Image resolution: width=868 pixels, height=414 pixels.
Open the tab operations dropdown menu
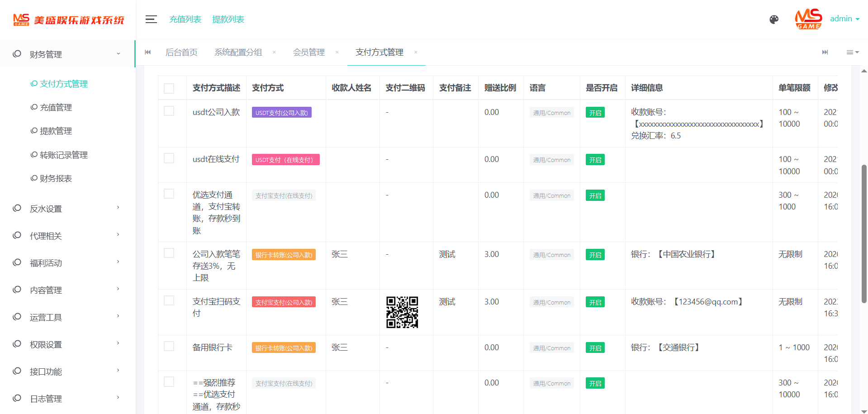[852, 52]
